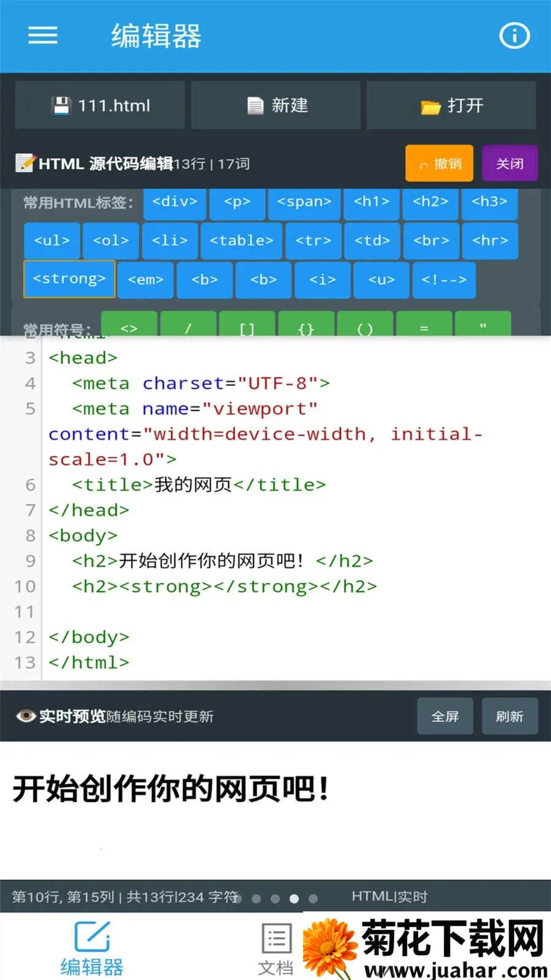Insert the <tr> tag
551x980 pixels.
(x=313, y=241)
